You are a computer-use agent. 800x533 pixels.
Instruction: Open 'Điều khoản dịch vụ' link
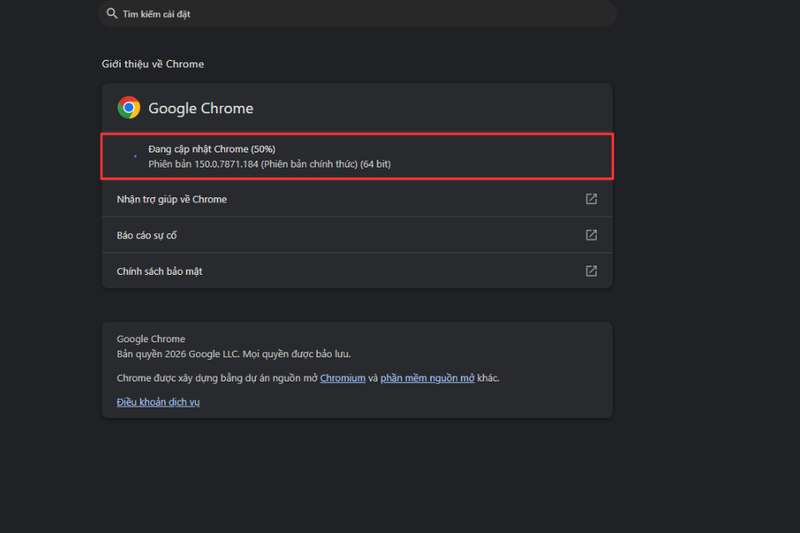pyautogui.click(x=158, y=402)
